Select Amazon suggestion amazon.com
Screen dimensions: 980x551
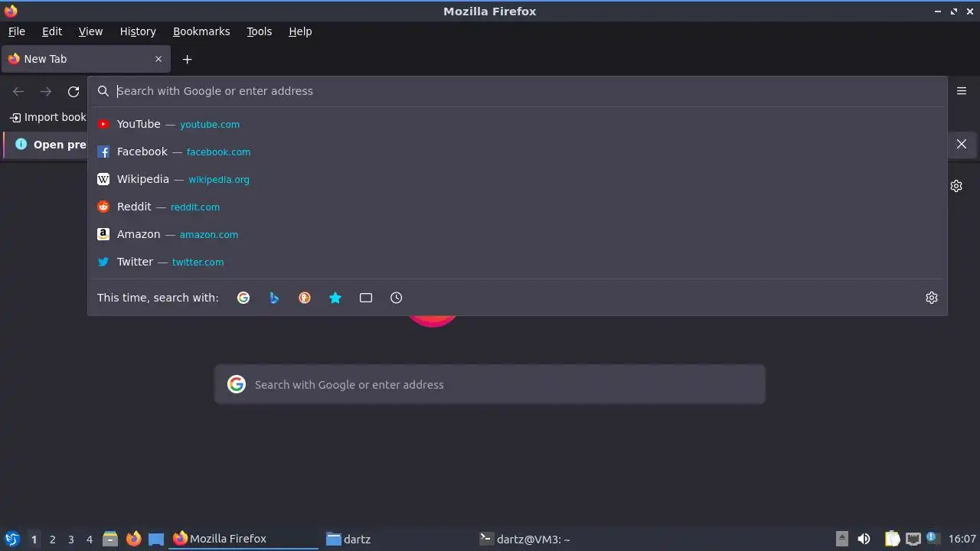517,234
